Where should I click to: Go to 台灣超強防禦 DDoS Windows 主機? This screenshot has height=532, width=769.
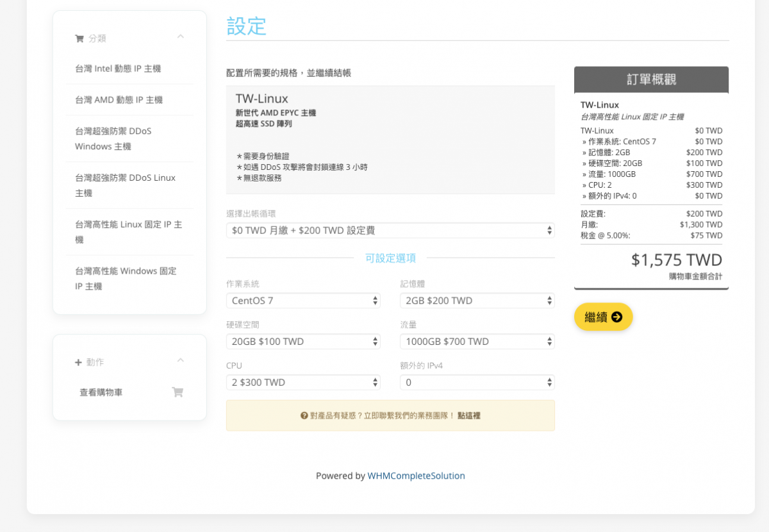coord(113,138)
